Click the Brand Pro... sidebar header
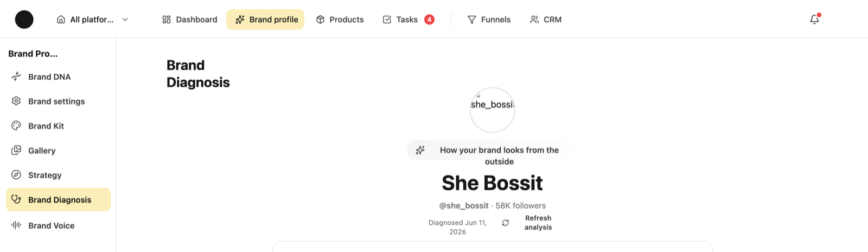The width and height of the screenshot is (868, 252). [x=33, y=54]
